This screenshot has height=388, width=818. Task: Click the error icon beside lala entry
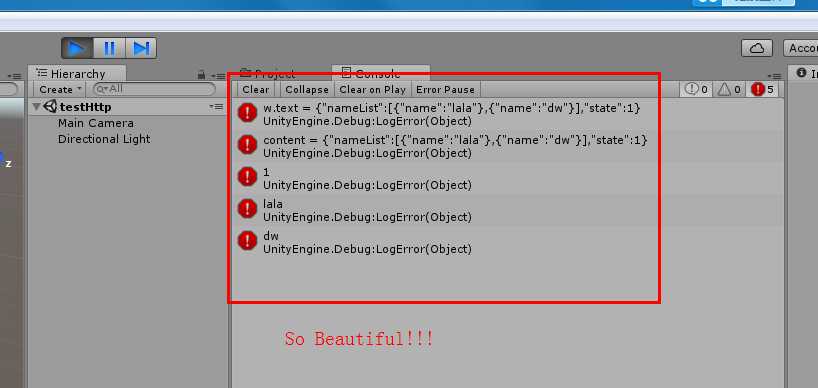click(247, 209)
